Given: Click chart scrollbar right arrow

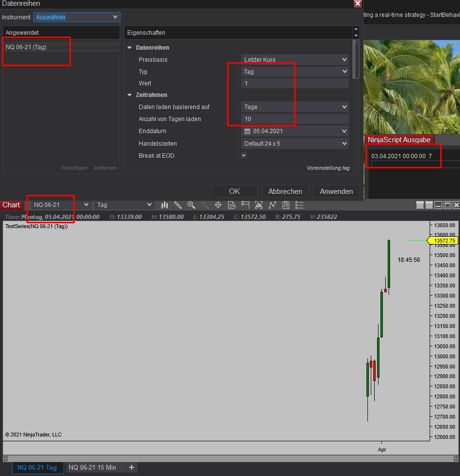Looking at the screenshot, I should (x=456, y=458).
